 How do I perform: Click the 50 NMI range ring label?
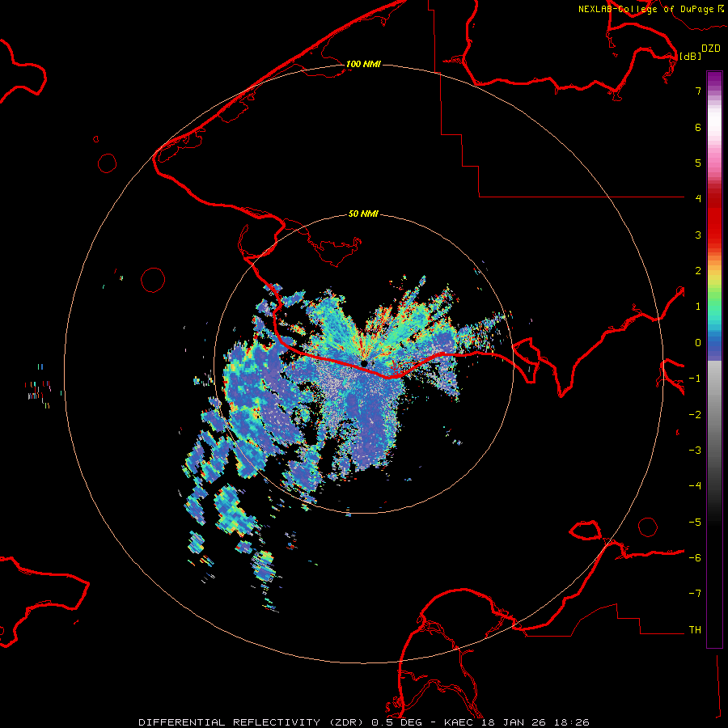(x=363, y=214)
